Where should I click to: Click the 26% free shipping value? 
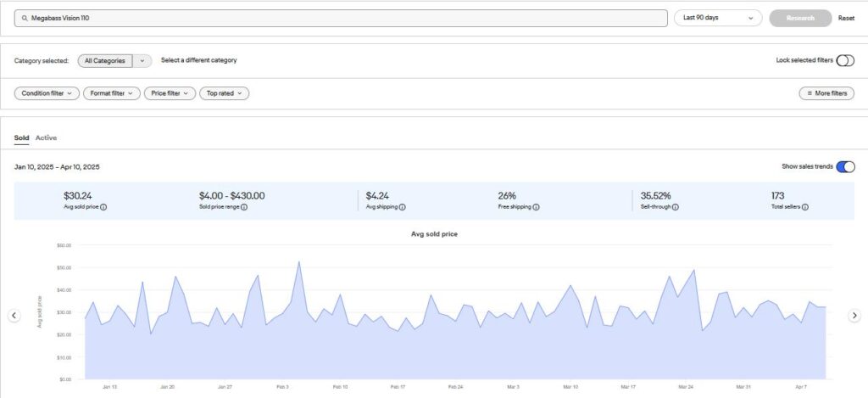[507, 196]
